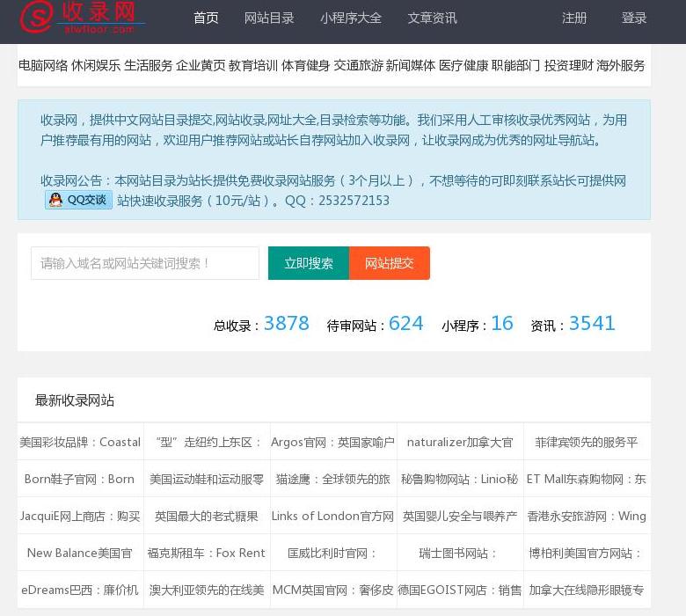Open 香港永安旅游网：Wing listing

587,517
